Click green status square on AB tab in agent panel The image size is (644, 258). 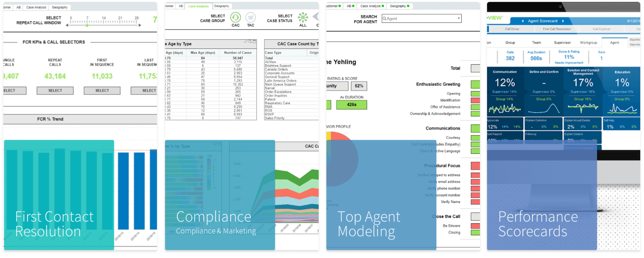point(353,6)
